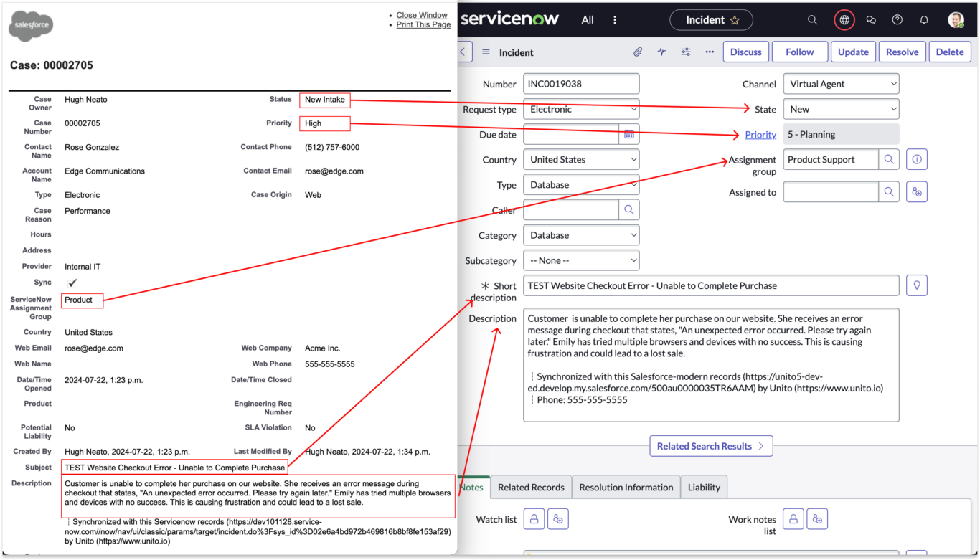Screen dimensions: 980x560
Task: Look up Assigned to using the magnifier
Action: point(889,191)
